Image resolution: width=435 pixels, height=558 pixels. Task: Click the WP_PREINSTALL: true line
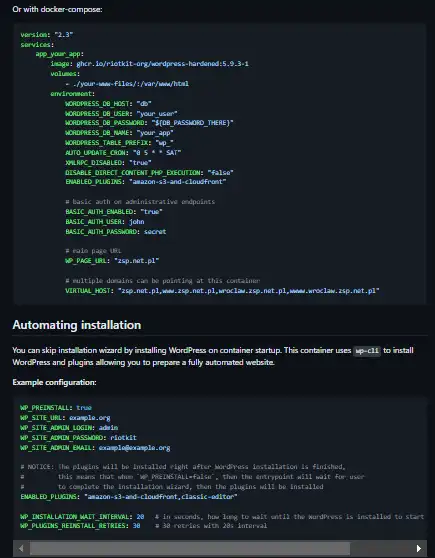tap(56, 408)
